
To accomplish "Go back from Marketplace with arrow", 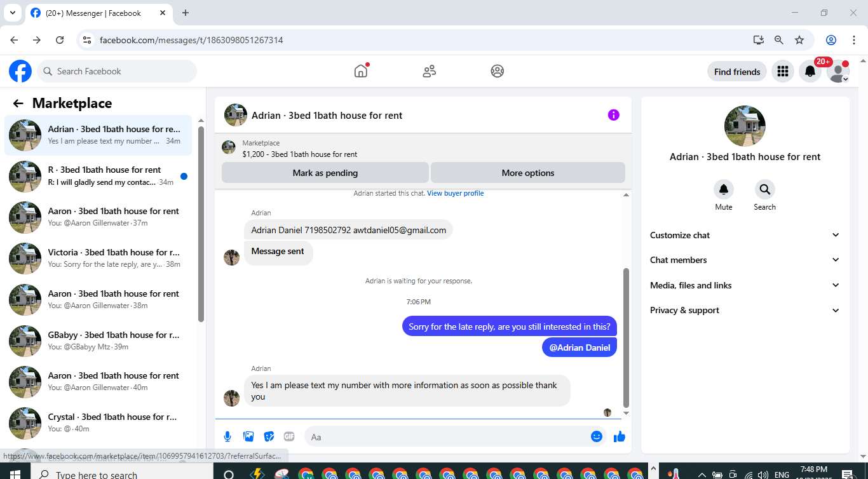I will tap(18, 104).
